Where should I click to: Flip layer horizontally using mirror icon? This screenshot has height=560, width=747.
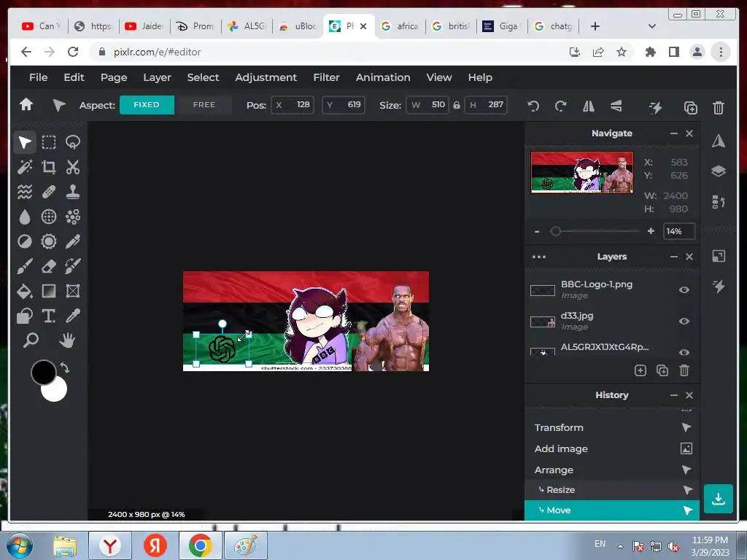pyautogui.click(x=589, y=106)
